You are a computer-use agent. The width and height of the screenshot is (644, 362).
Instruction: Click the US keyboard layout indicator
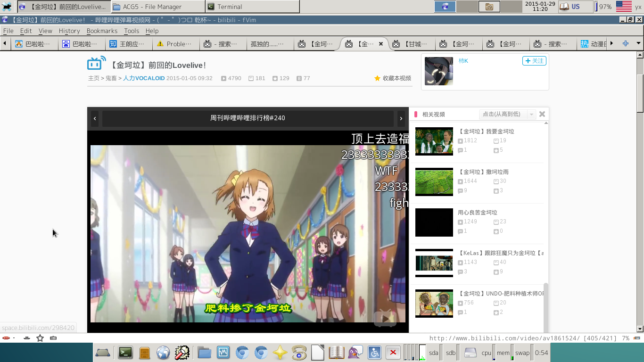(x=575, y=7)
